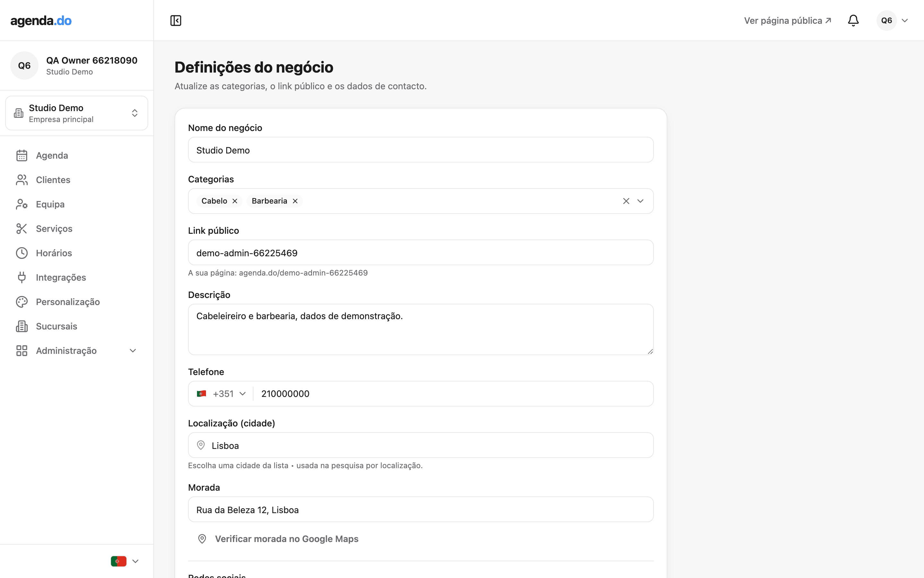Click the Integrações plug icon
Image resolution: width=924 pixels, height=578 pixels.
click(22, 277)
